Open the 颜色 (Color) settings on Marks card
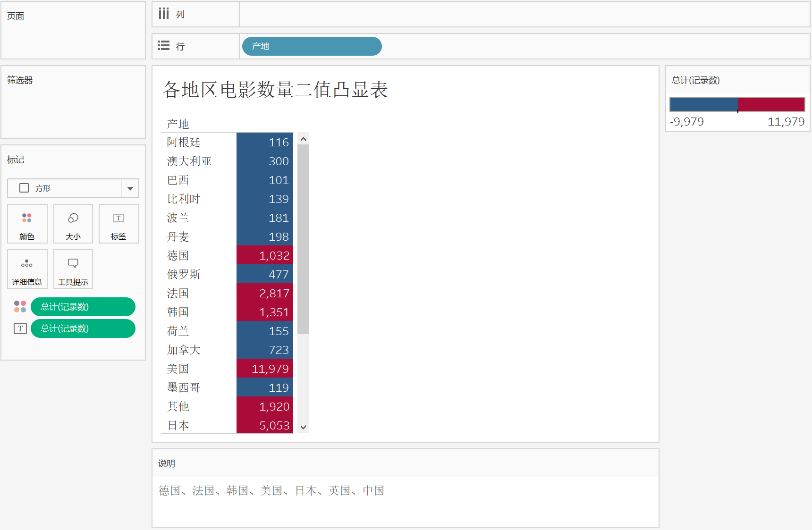This screenshot has width=812, height=530. 27,224
